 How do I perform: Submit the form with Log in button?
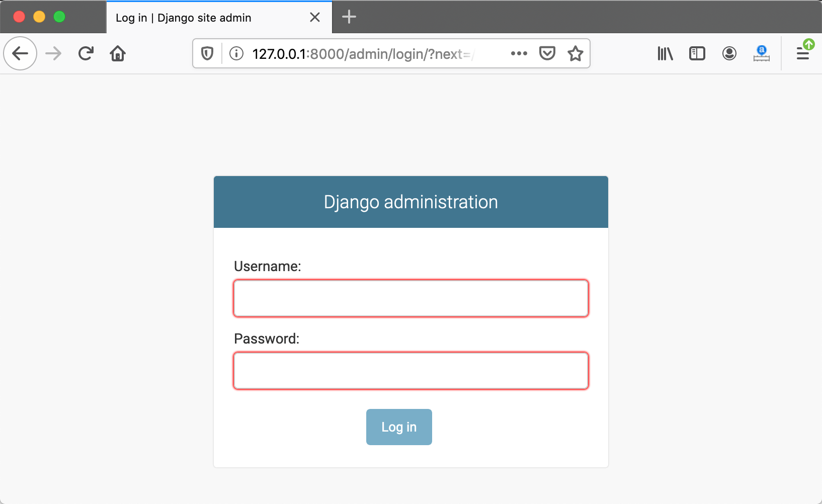coord(399,427)
